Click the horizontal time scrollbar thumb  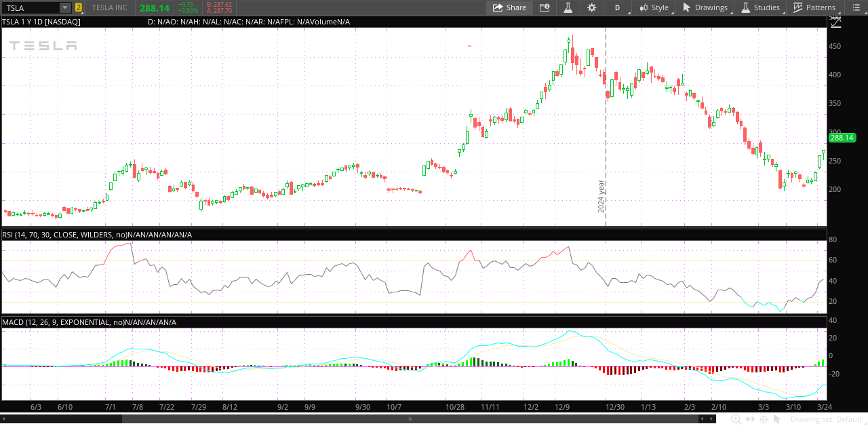click(x=410, y=419)
